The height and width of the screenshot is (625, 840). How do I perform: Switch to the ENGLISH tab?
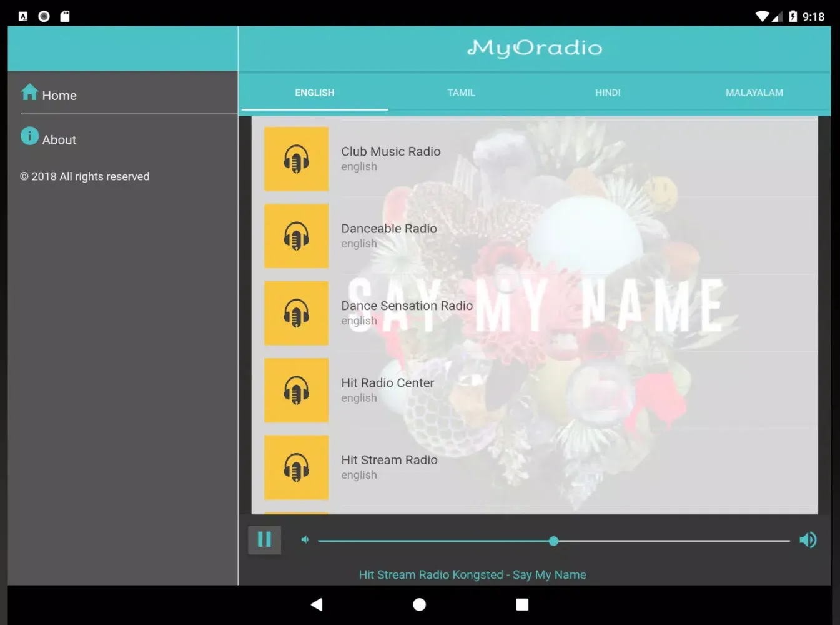pos(315,92)
